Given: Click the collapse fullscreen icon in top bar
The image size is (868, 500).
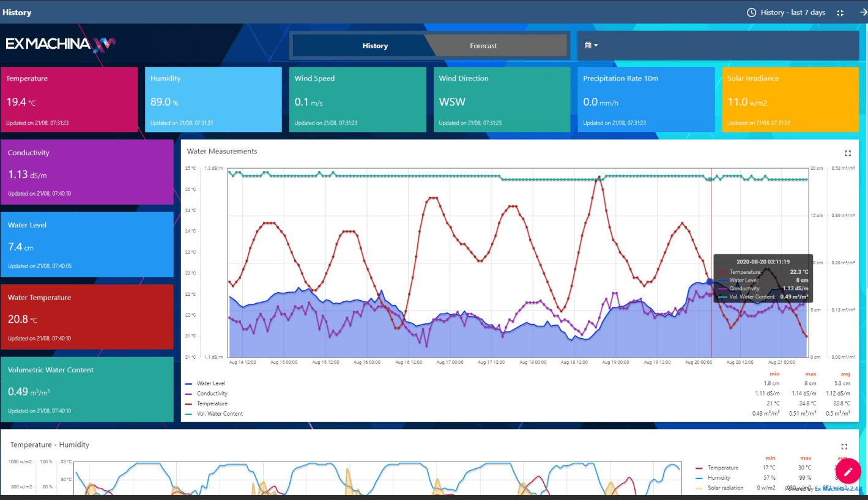Looking at the screenshot, I should click(x=840, y=13).
